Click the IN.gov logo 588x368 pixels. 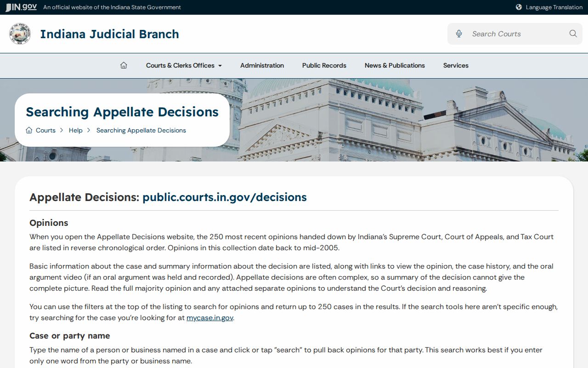click(x=21, y=7)
